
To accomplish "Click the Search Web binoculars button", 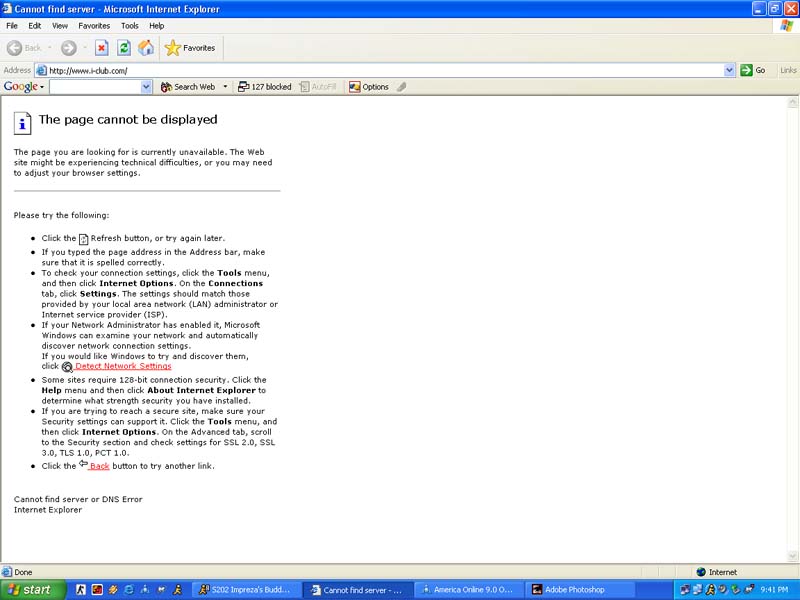I will point(188,87).
